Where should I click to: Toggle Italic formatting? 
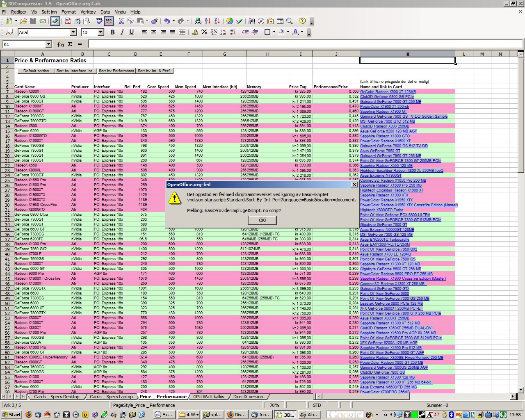click(x=122, y=32)
